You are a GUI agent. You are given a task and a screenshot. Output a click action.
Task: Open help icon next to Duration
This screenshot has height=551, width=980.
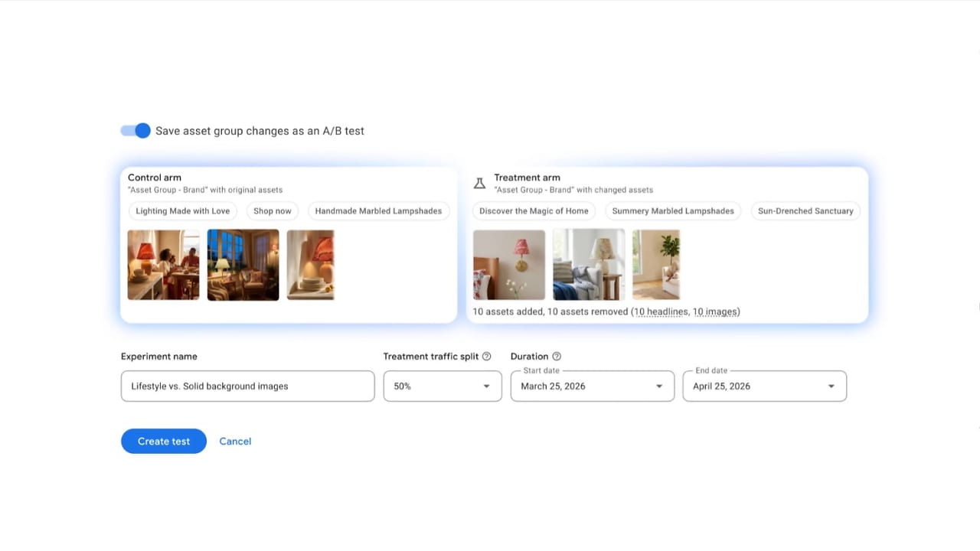click(557, 357)
